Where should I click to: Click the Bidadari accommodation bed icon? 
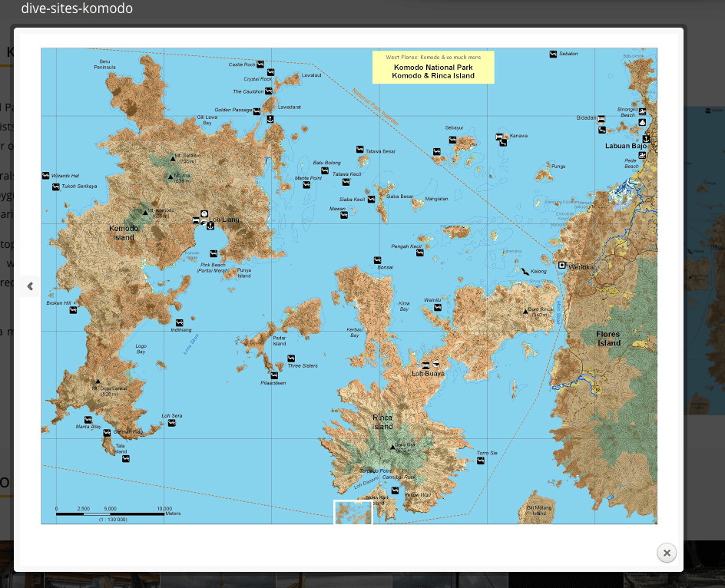[601, 119]
